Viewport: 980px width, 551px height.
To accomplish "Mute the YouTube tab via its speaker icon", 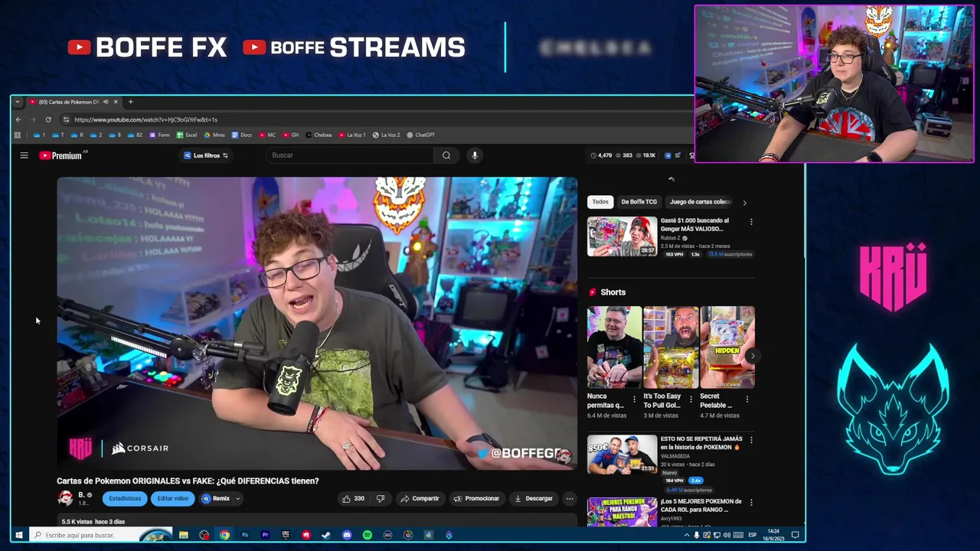I will pyautogui.click(x=106, y=102).
